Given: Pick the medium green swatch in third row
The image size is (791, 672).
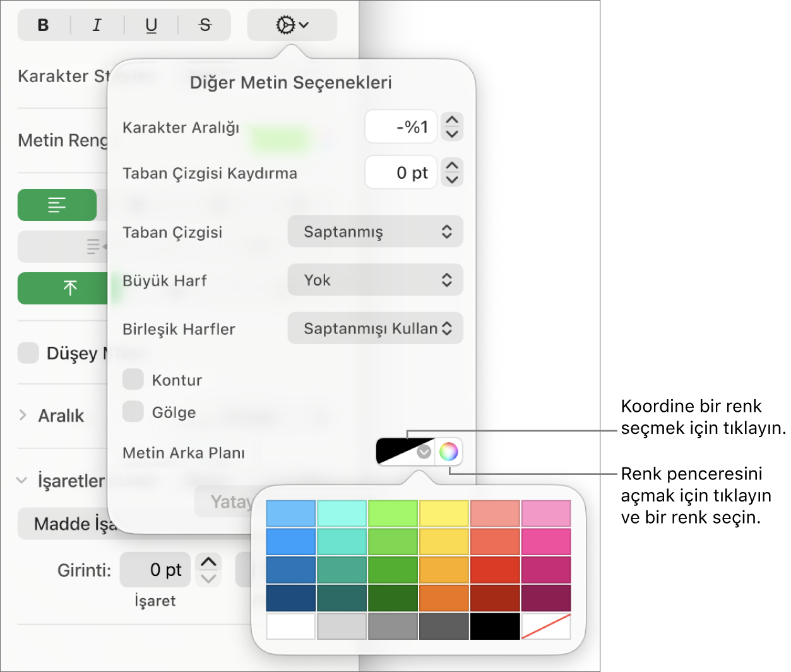Looking at the screenshot, I should point(393,570).
